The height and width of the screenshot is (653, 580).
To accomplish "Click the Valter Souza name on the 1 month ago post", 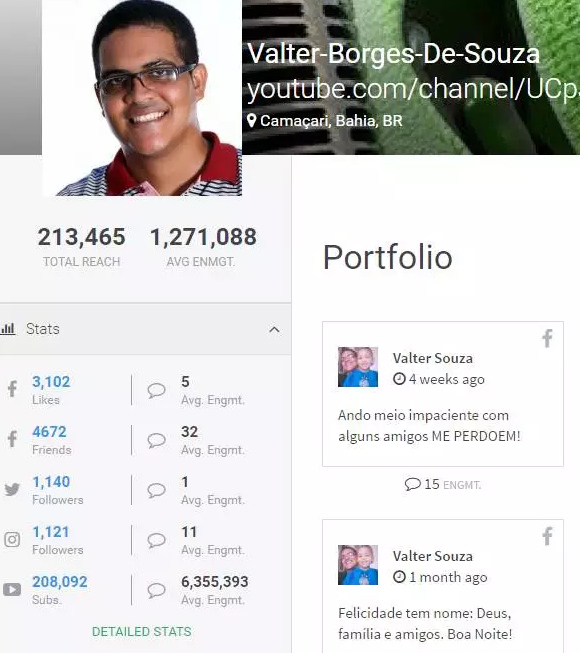I will coord(433,556).
